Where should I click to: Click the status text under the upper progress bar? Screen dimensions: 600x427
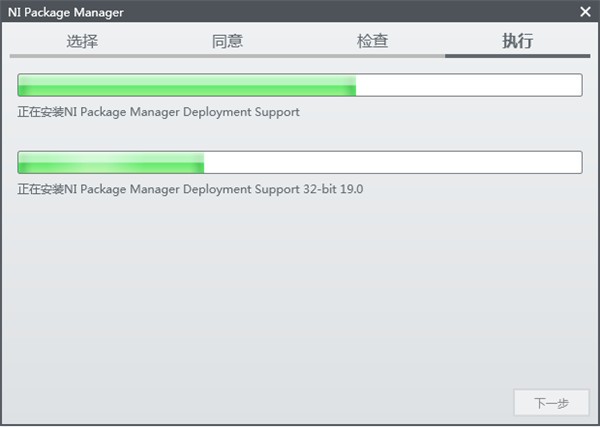click(158, 112)
